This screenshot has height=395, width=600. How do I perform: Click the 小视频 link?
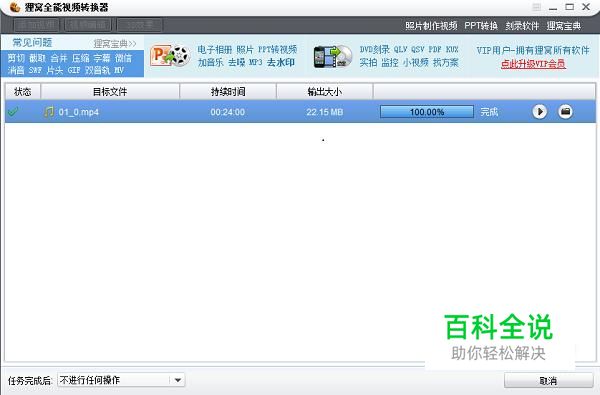(416, 62)
